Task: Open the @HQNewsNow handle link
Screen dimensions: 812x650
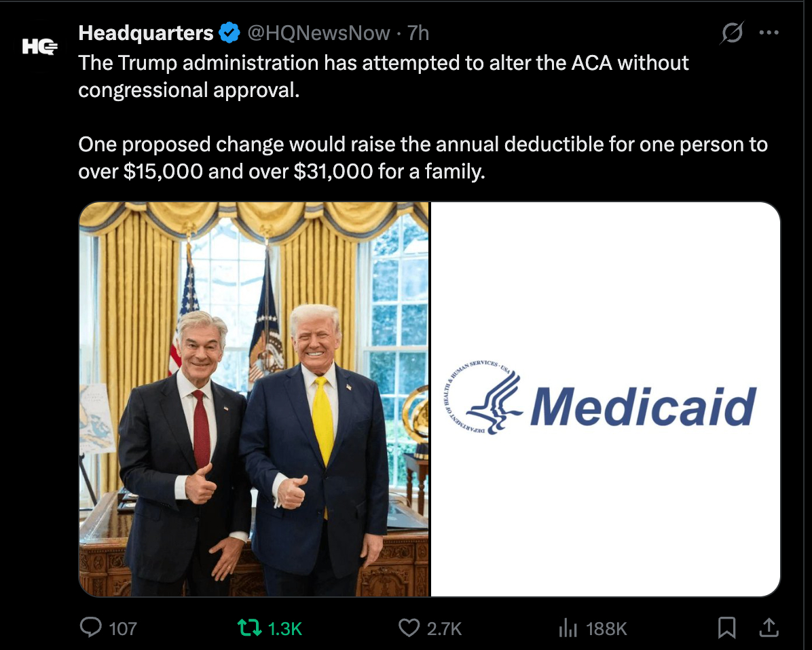Action: pos(318,33)
